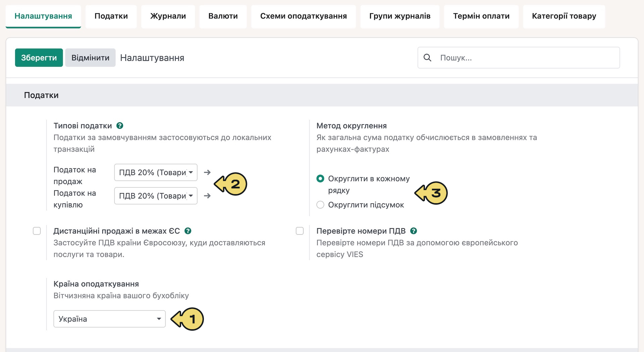Show help for Типові податки

tap(120, 126)
